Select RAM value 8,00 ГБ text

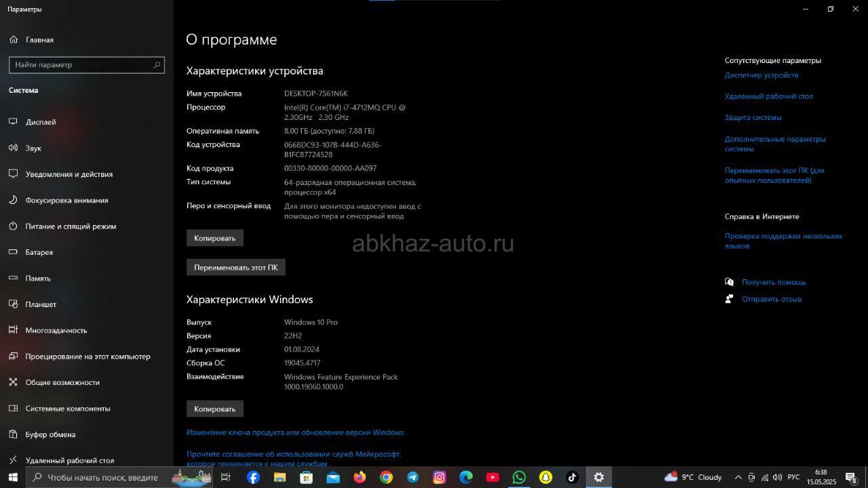tap(329, 131)
